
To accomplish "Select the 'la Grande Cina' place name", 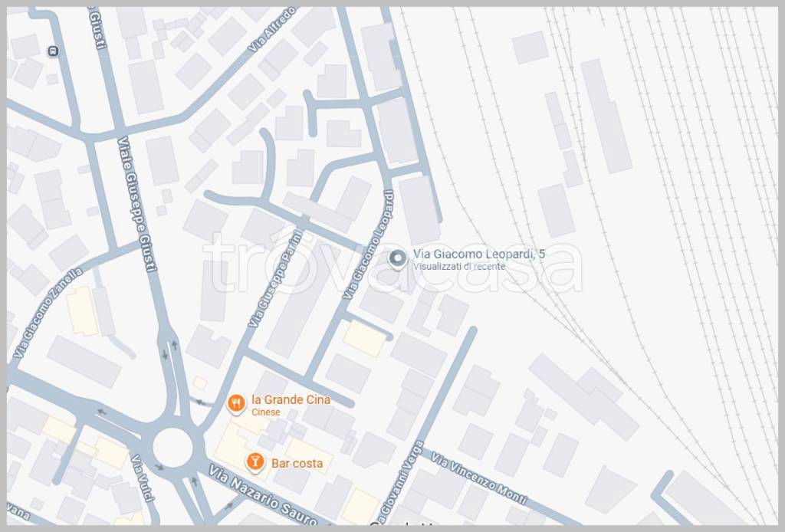I will (x=291, y=399).
